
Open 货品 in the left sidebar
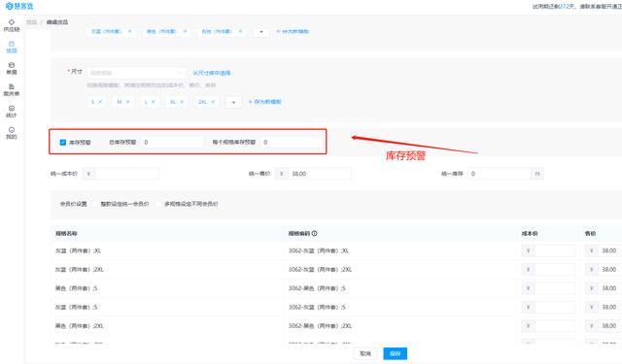pos(12,48)
